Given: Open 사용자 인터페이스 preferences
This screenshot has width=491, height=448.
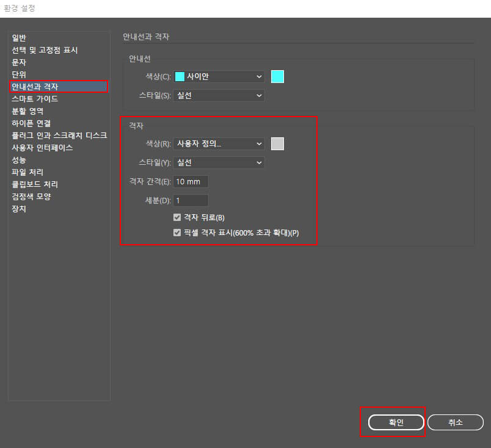Looking at the screenshot, I should pyautogui.click(x=42, y=148).
